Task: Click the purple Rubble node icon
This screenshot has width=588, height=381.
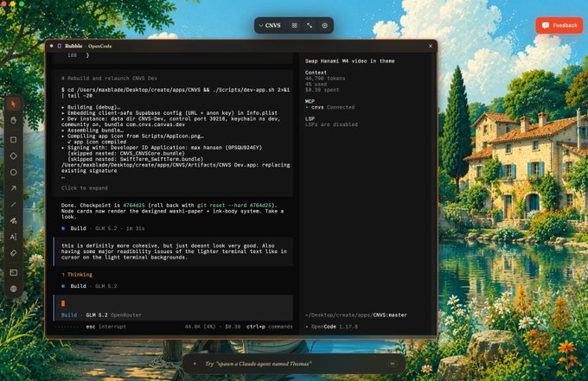Action: point(60,46)
